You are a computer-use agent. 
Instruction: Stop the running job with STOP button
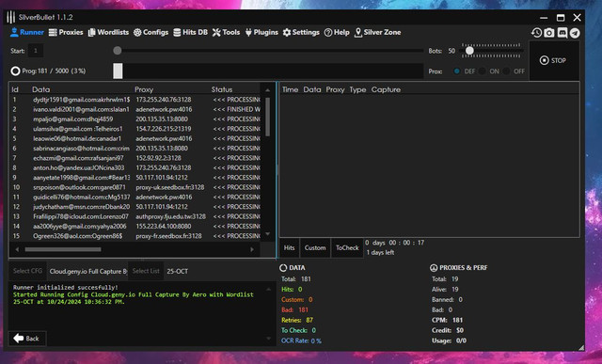point(553,60)
